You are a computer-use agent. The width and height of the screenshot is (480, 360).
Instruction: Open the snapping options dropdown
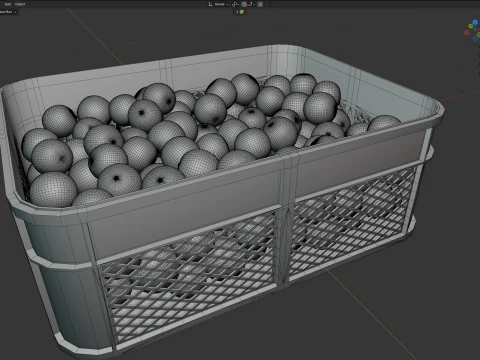click(x=251, y=4)
